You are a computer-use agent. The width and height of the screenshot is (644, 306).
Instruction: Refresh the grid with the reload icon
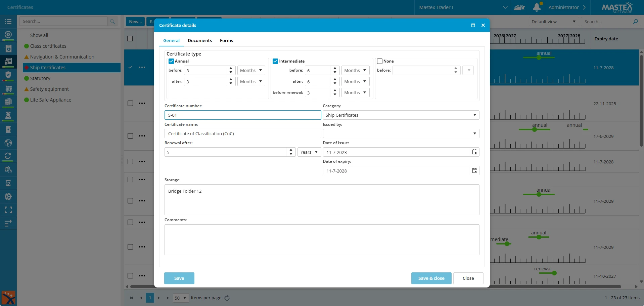coord(227,298)
